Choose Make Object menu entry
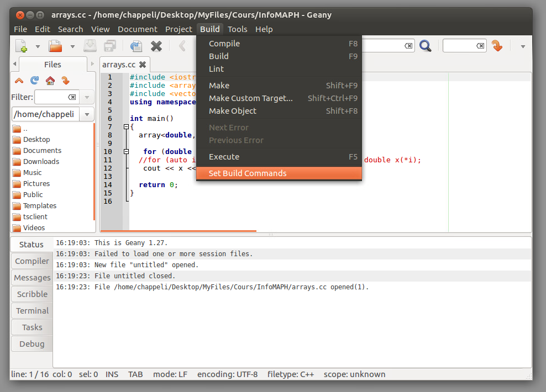The width and height of the screenshot is (546, 392). click(279, 111)
